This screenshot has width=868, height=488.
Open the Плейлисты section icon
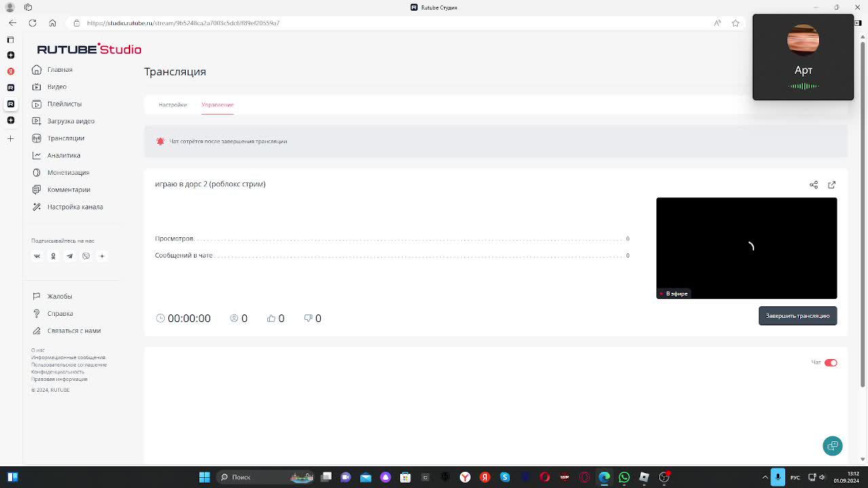click(37, 104)
